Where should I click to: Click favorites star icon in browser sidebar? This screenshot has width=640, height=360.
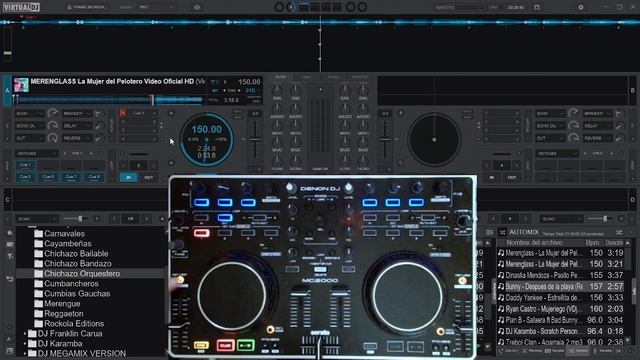click(x=10, y=233)
